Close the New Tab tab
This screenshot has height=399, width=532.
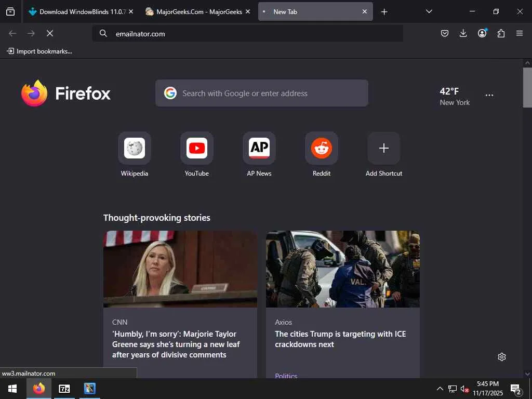[365, 11]
